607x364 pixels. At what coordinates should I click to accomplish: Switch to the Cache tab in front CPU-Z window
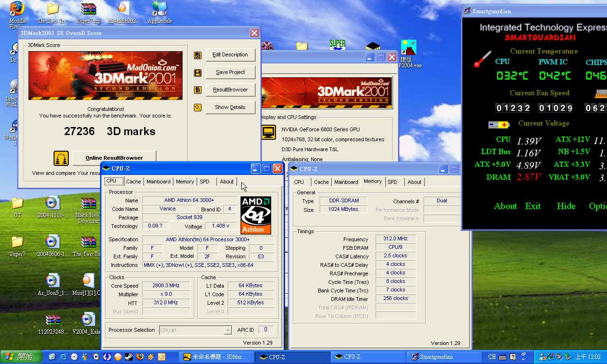pyautogui.click(x=134, y=182)
